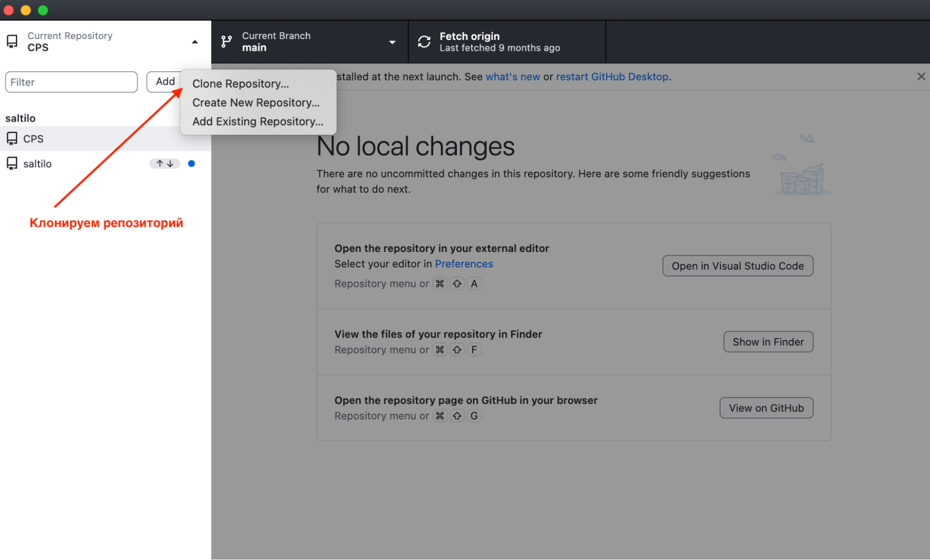930x560 pixels.
Task: Open the Add repository dropdown button
Action: pos(165,82)
